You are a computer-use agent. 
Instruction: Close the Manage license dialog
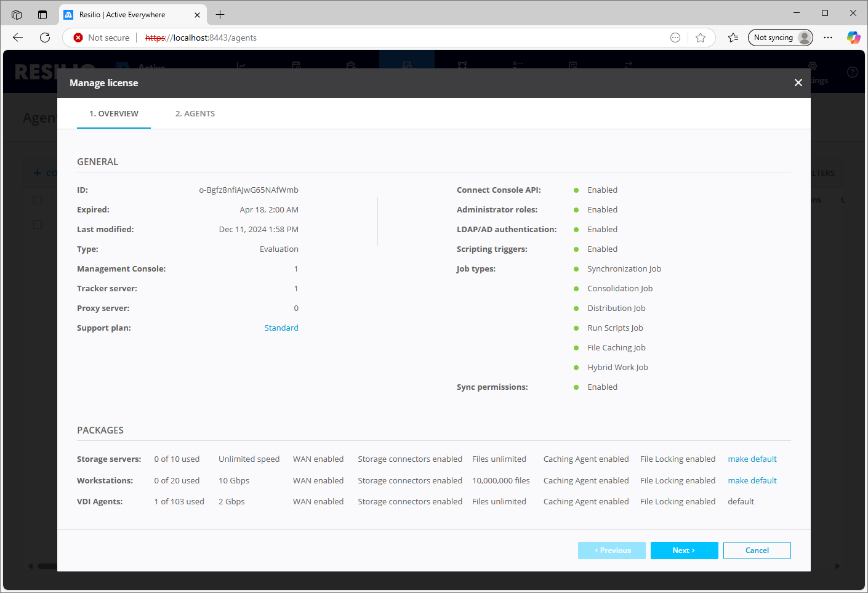pyautogui.click(x=798, y=83)
